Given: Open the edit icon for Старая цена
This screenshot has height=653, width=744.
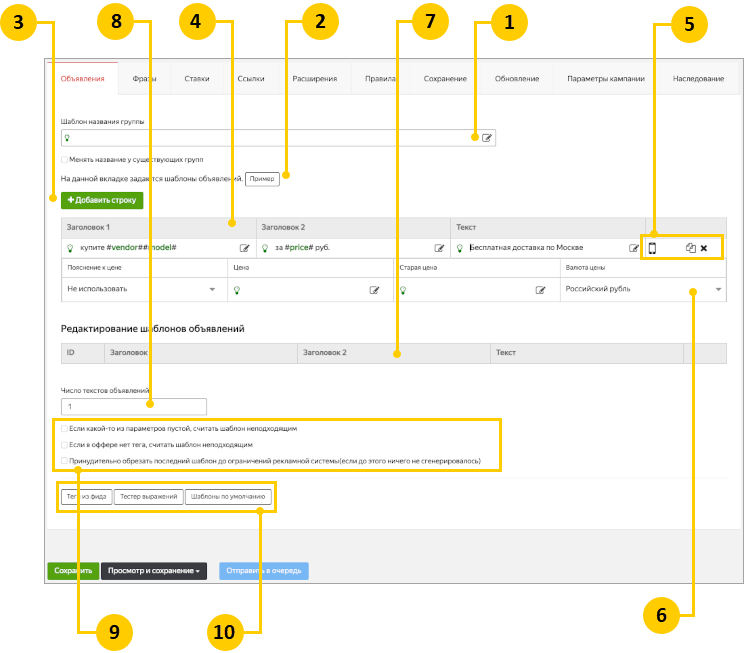Looking at the screenshot, I should [x=541, y=290].
